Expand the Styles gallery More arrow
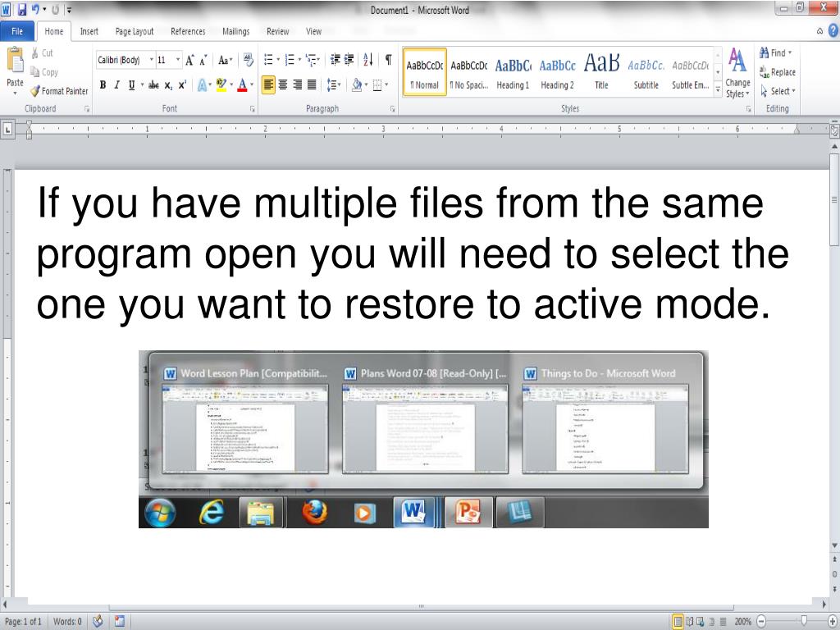This screenshot has width=840, height=630. tap(718, 90)
